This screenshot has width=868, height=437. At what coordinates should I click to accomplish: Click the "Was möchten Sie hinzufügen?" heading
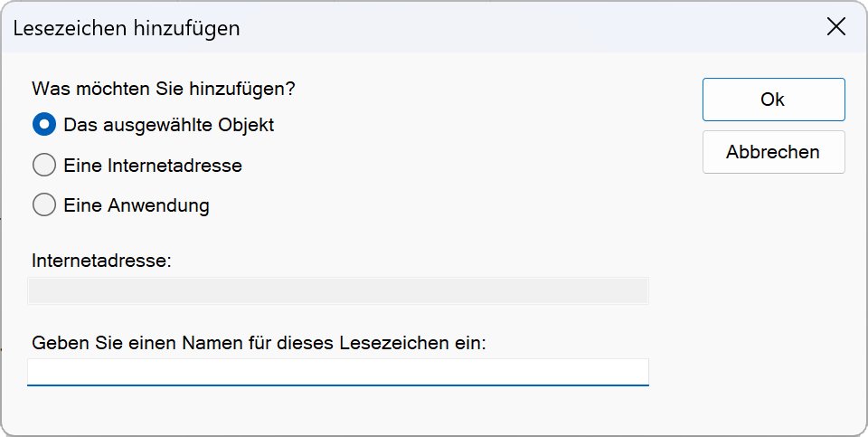[164, 89]
